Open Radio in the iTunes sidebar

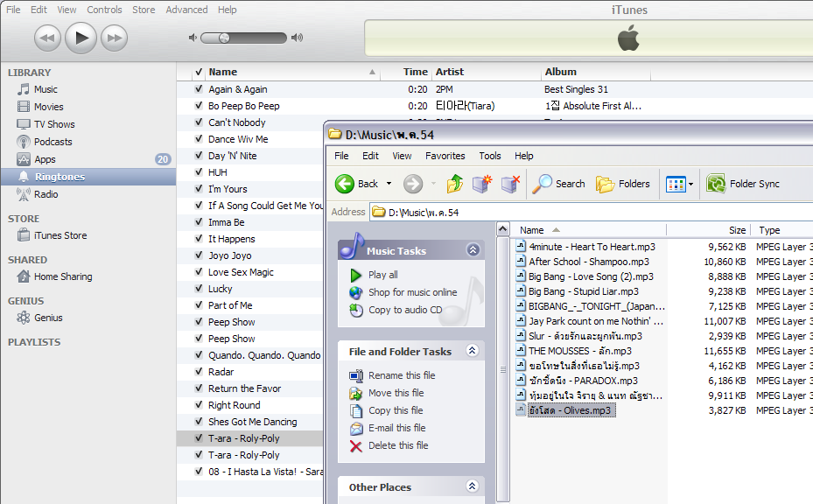click(46, 194)
